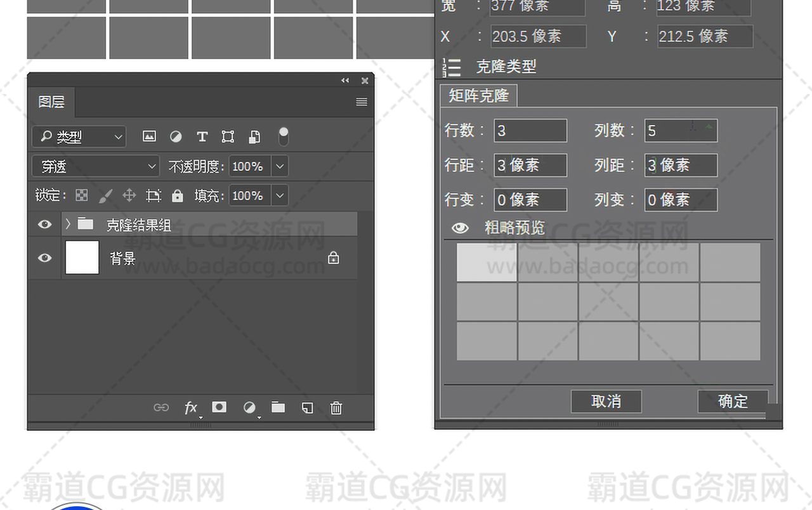Click the pixel layer filter icon
Viewport: 812px width, 510px height.
point(149,136)
